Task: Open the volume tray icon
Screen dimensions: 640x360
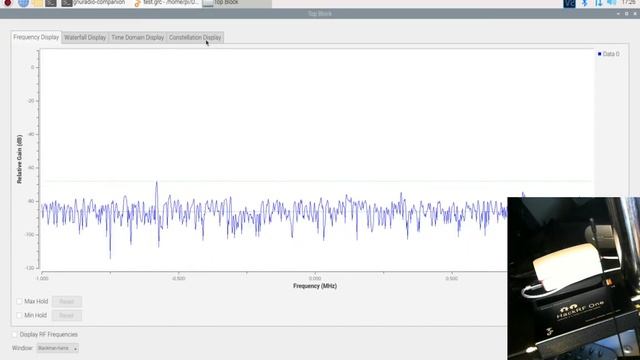Action: (611, 3)
